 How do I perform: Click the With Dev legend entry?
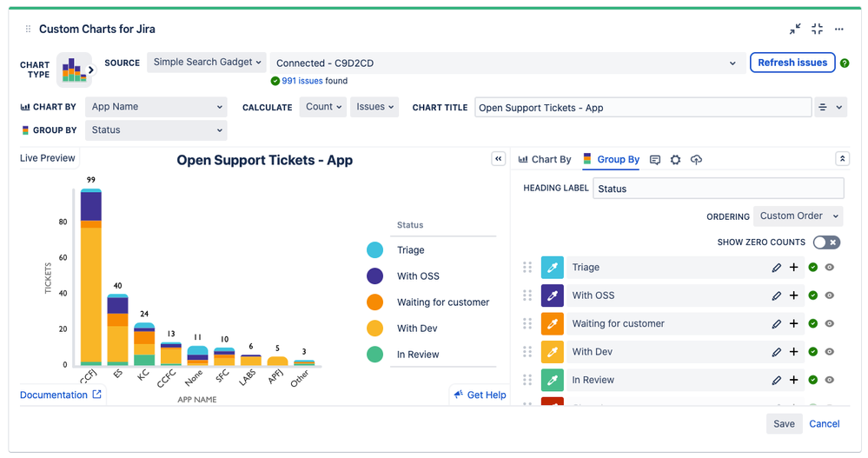point(402,329)
